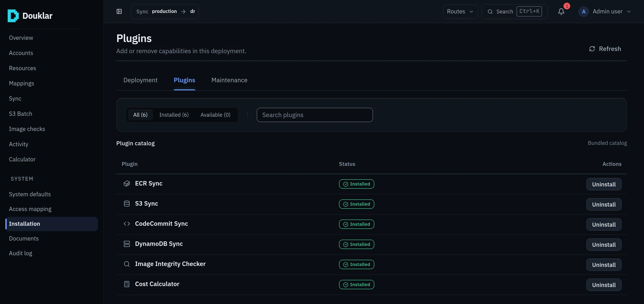Uninstall the DynamoDB Sync plugin

coord(604,245)
